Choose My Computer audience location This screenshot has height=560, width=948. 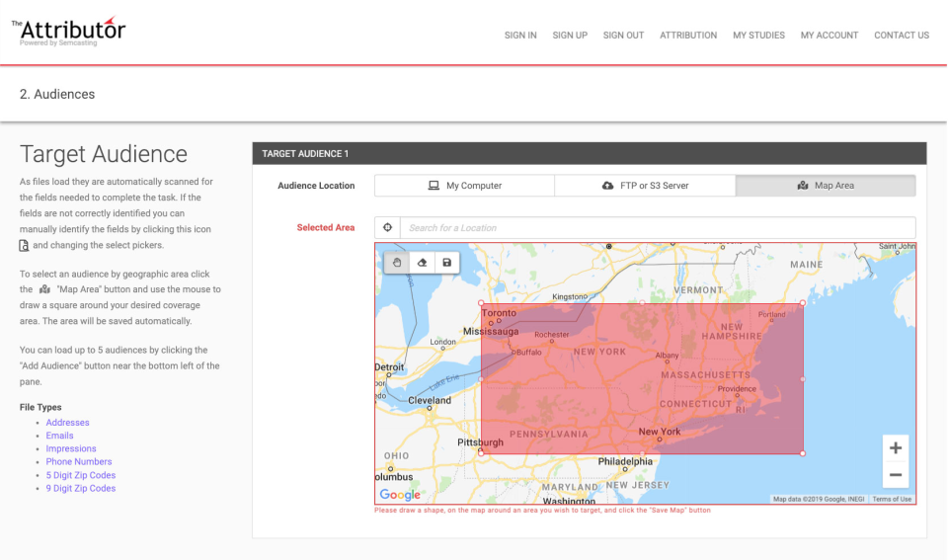click(x=464, y=186)
